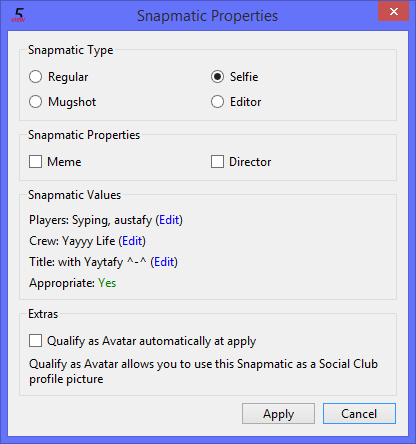Image resolution: width=416 pixels, height=444 pixels.
Task: Click the Apply button
Action: pos(278,414)
